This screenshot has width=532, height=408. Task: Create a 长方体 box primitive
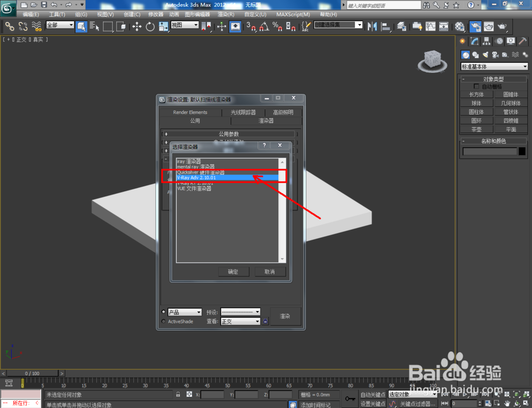pyautogui.click(x=476, y=94)
